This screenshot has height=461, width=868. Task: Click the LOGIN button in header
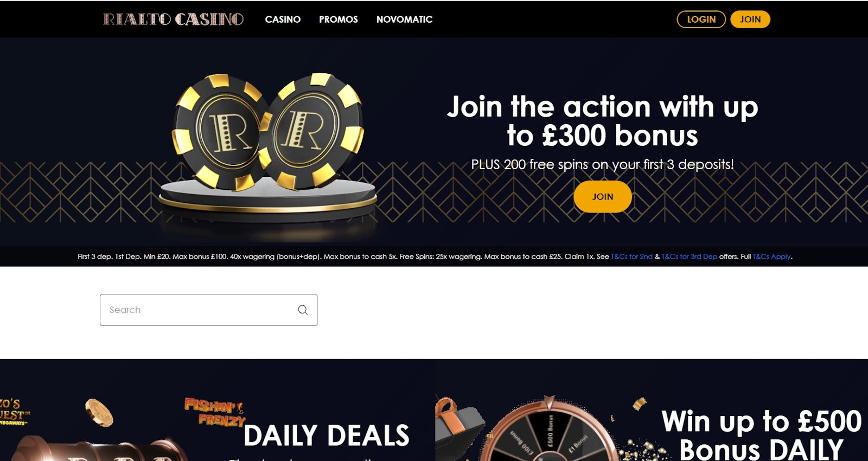click(701, 20)
